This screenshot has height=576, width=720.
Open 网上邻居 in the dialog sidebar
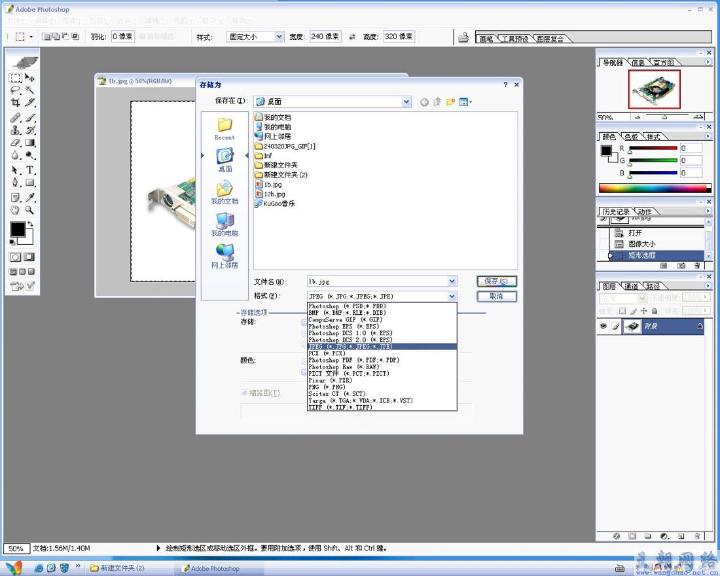(225, 256)
